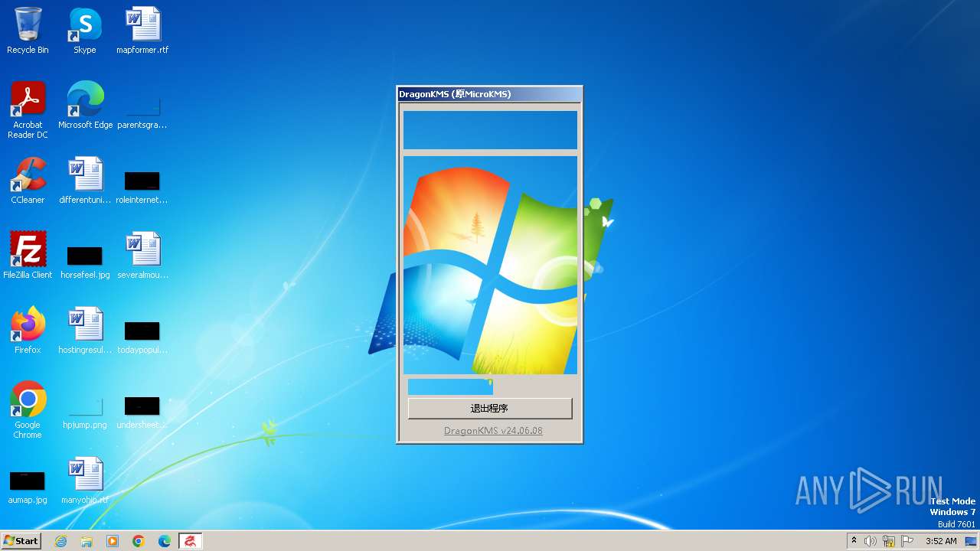Select Acrobat Reader DC shortcut

pos(28,110)
